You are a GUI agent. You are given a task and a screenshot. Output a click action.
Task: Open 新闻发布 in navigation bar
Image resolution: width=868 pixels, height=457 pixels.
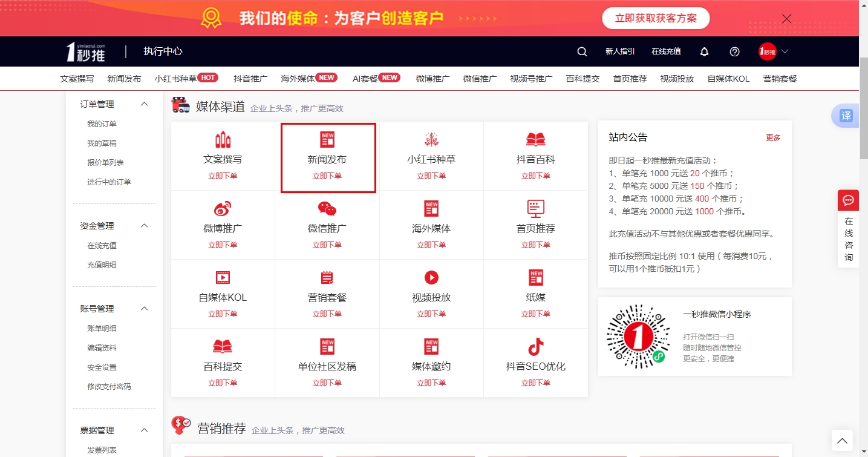[x=124, y=79]
